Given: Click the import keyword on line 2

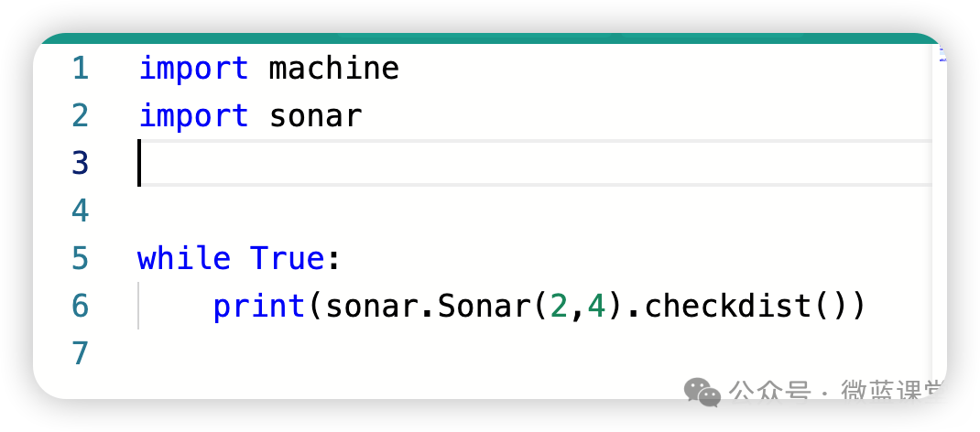Looking at the screenshot, I should (193, 116).
